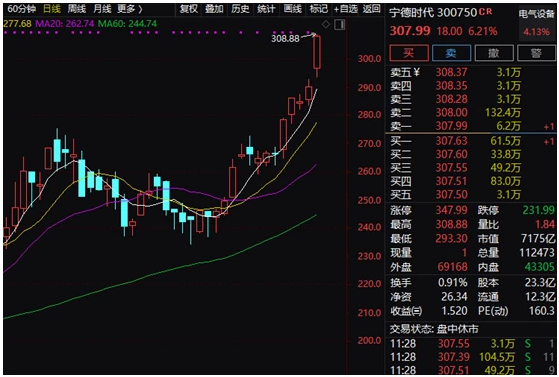Open the 复权 adjustment options

[189, 9]
